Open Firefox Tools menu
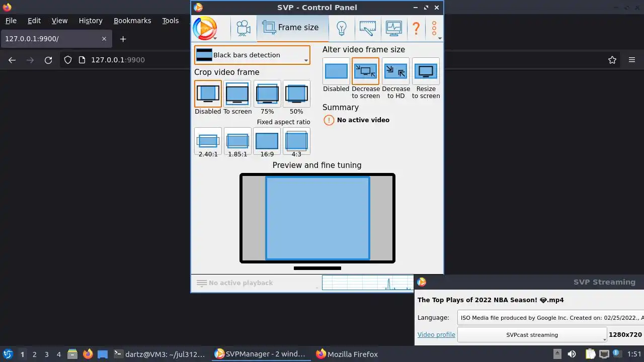Image resolution: width=644 pixels, height=362 pixels. click(x=171, y=21)
